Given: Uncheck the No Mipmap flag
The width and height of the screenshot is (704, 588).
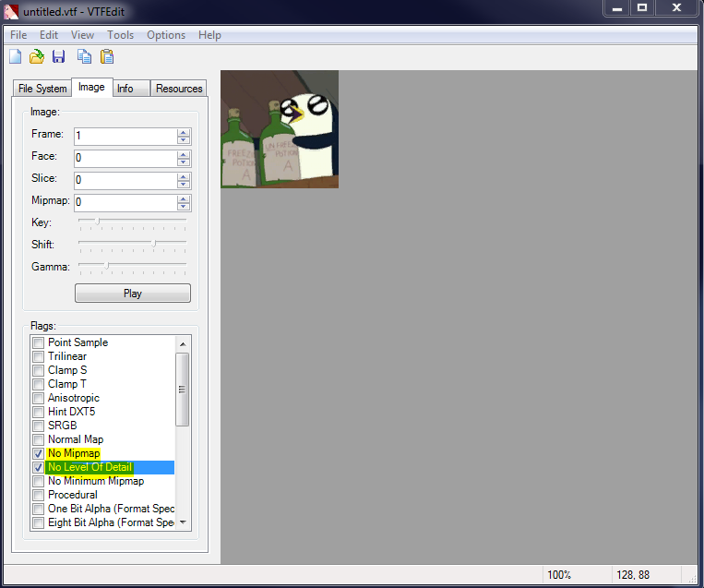Looking at the screenshot, I should pyautogui.click(x=39, y=453).
